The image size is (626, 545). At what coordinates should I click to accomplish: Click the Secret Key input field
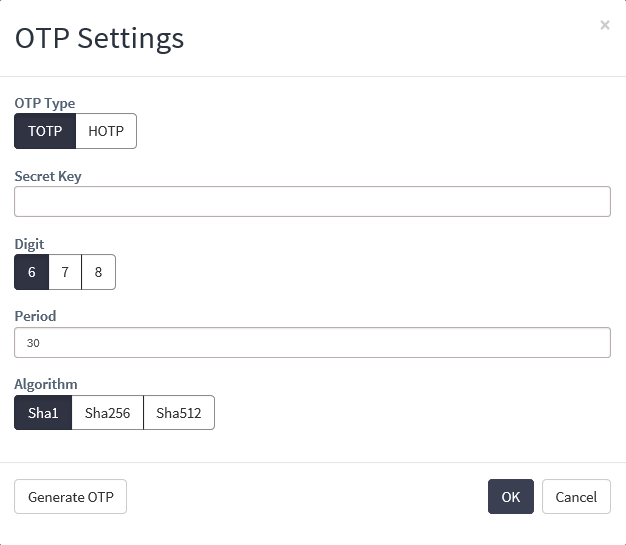pyautogui.click(x=312, y=201)
